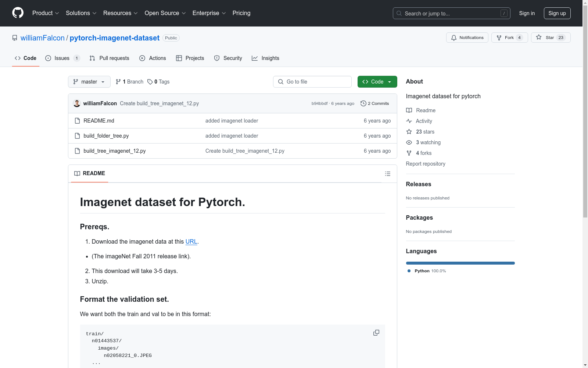Click the Sign up button
Screen dimensions: 588x368
557,13
